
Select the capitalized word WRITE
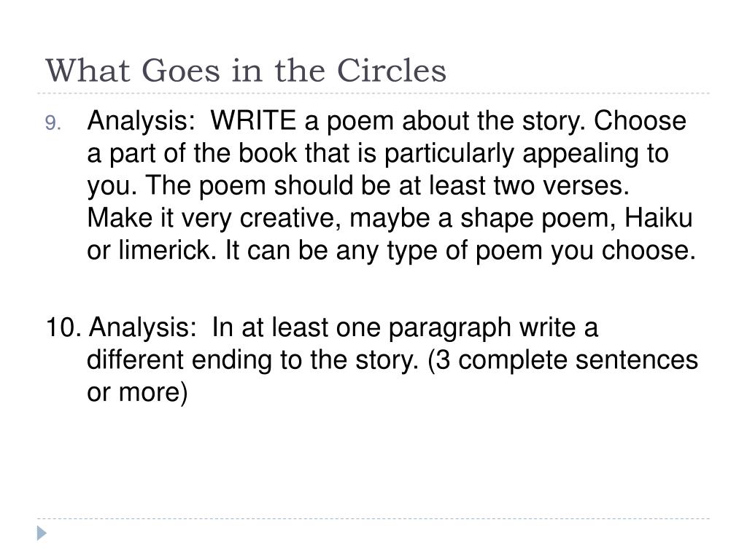point(253,120)
